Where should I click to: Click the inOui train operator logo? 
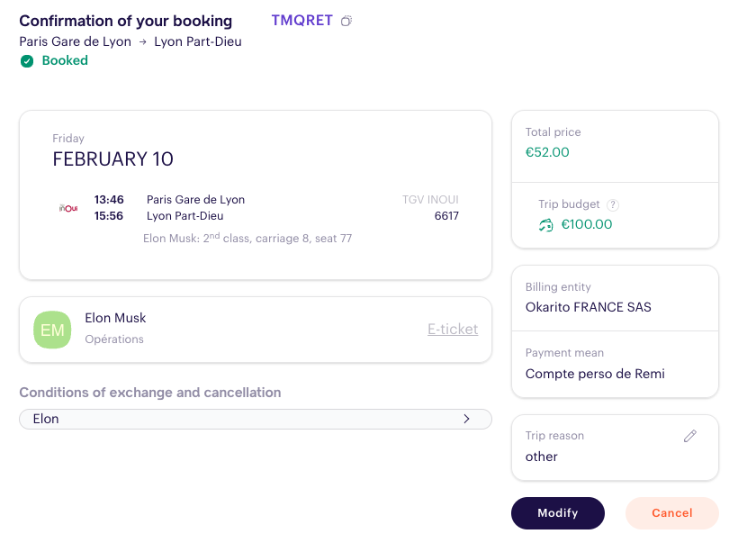[x=68, y=208]
